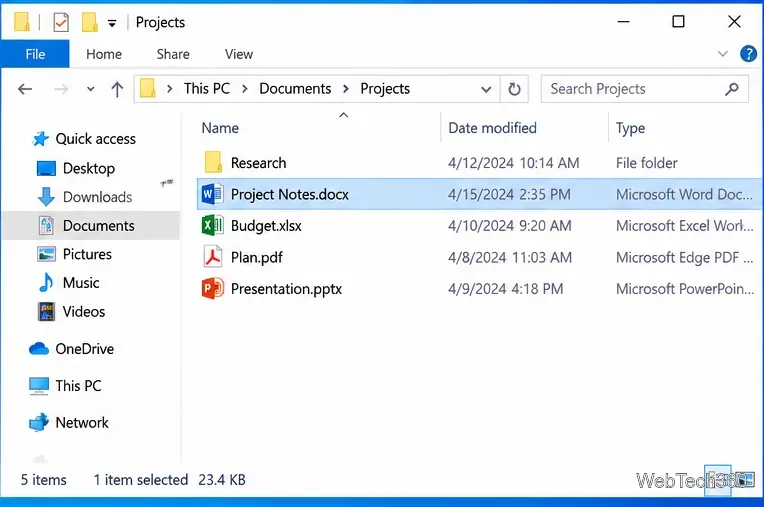This screenshot has width=764, height=507.
Task: Click the Microsoft Word Doc type cell
Action: click(x=684, y=194)
